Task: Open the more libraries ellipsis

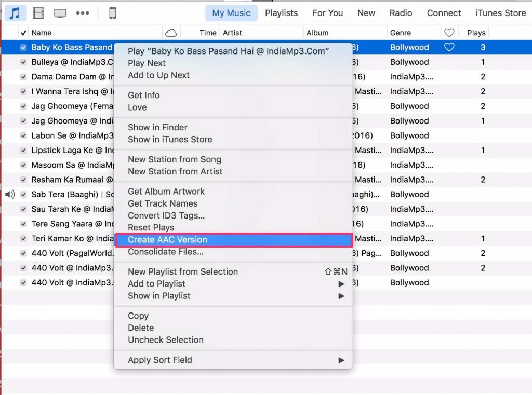Action: point(83,13)
